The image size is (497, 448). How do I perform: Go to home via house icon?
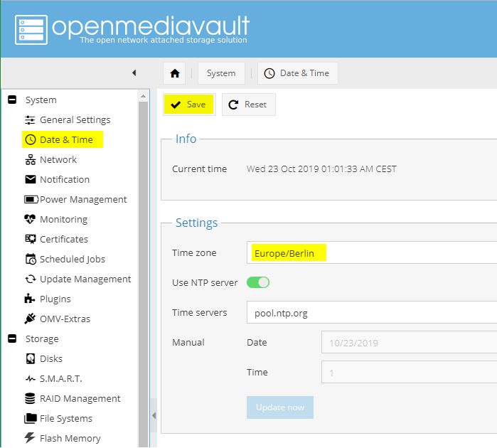click(175, 73)
